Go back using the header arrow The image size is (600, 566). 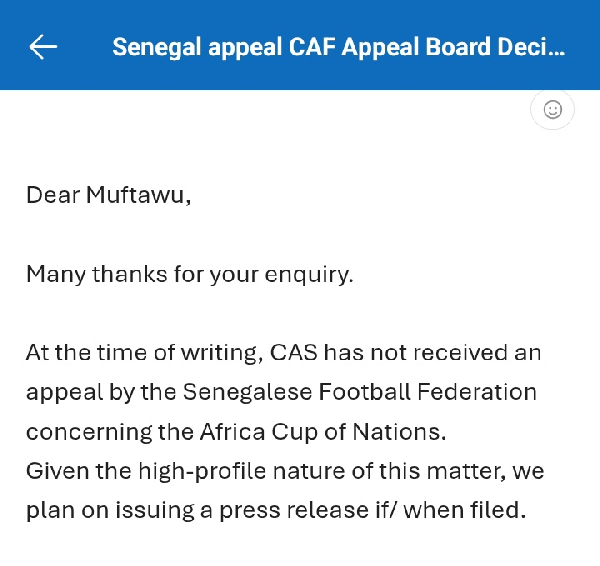point(43,47)
